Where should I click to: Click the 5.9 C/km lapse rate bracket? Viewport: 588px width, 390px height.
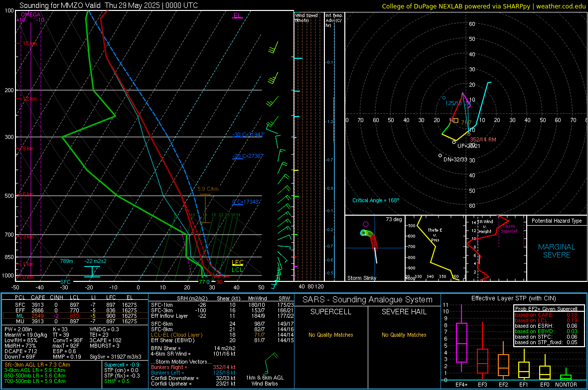pos(205,209)
